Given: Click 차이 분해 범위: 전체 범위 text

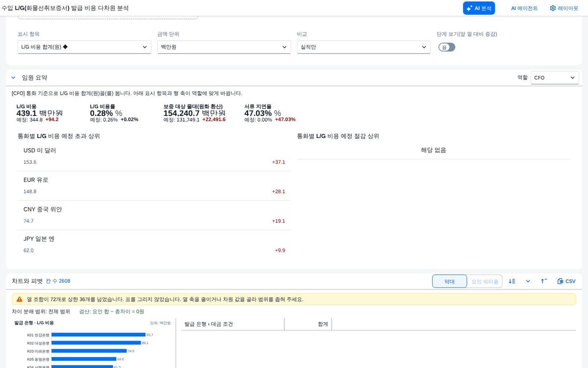Looking at the screenshot, I should pos(41,312).
